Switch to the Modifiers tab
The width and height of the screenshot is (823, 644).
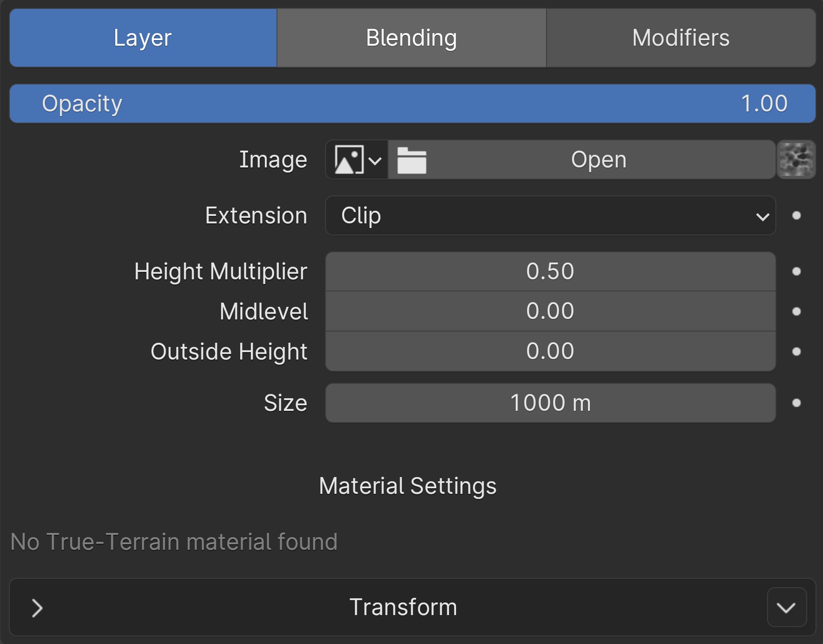click(681, 38)
